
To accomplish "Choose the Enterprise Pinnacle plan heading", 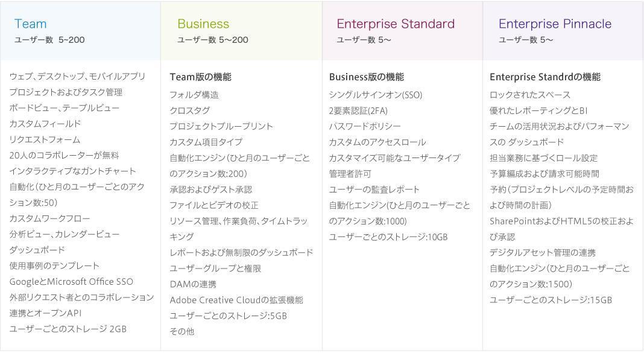I will coord(555,24).
